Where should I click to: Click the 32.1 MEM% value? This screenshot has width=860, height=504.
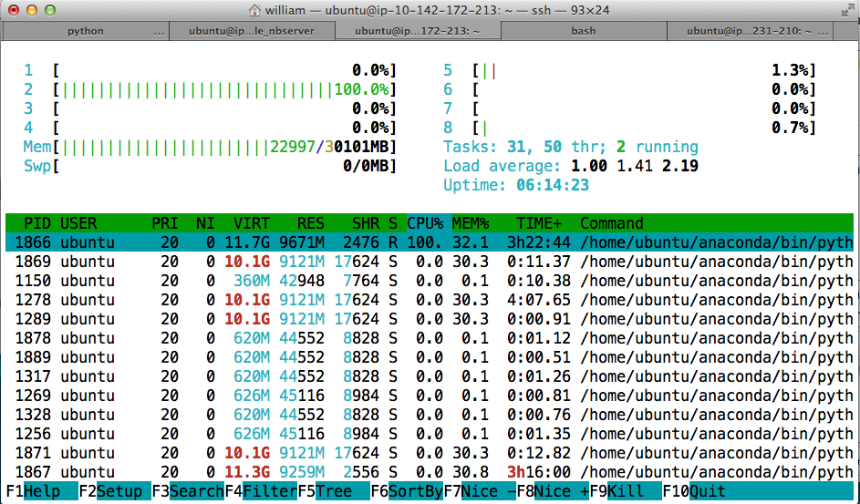pyautogui.click(x=471, y=242)
